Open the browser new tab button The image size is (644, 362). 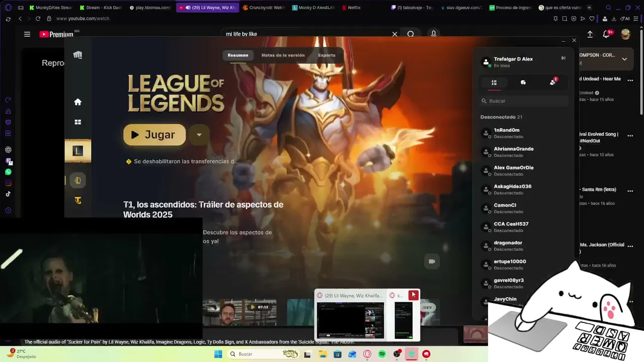coord(589,8)
